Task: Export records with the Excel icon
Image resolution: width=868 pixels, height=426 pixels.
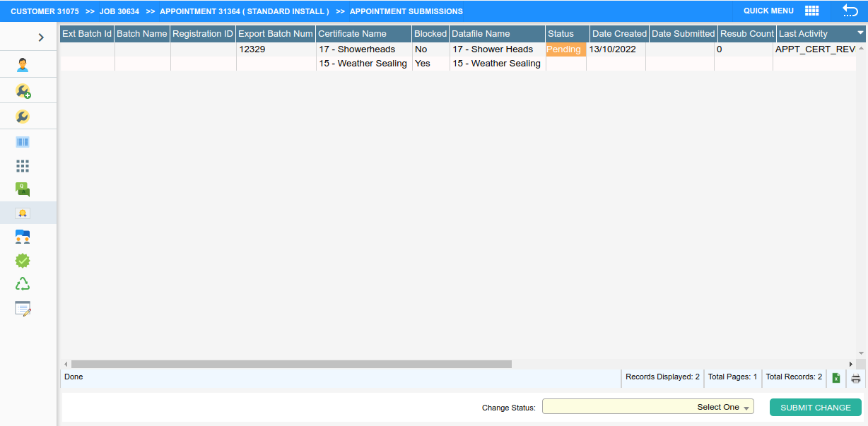Action: pos(836,378)
